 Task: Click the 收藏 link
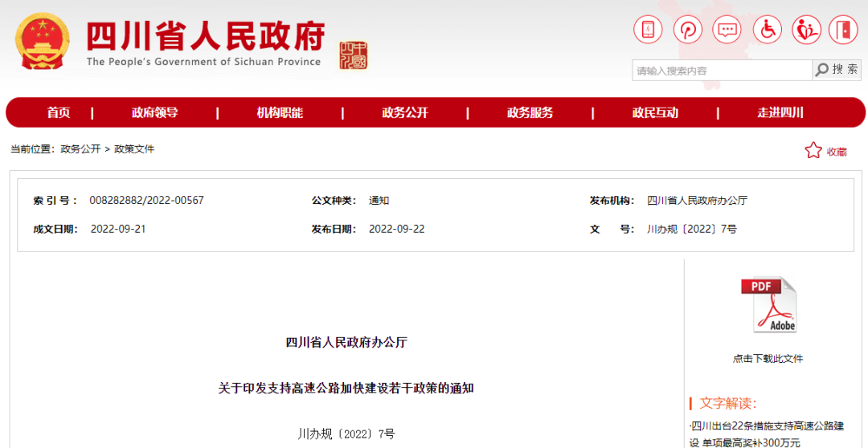(837, 152)
